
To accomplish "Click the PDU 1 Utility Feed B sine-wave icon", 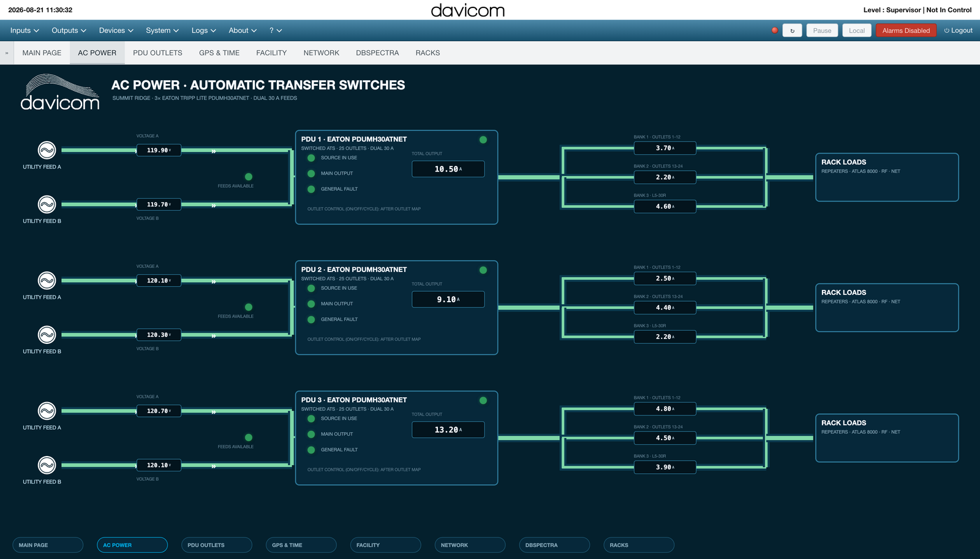I will pyautogui.click(x=47, y=204).
